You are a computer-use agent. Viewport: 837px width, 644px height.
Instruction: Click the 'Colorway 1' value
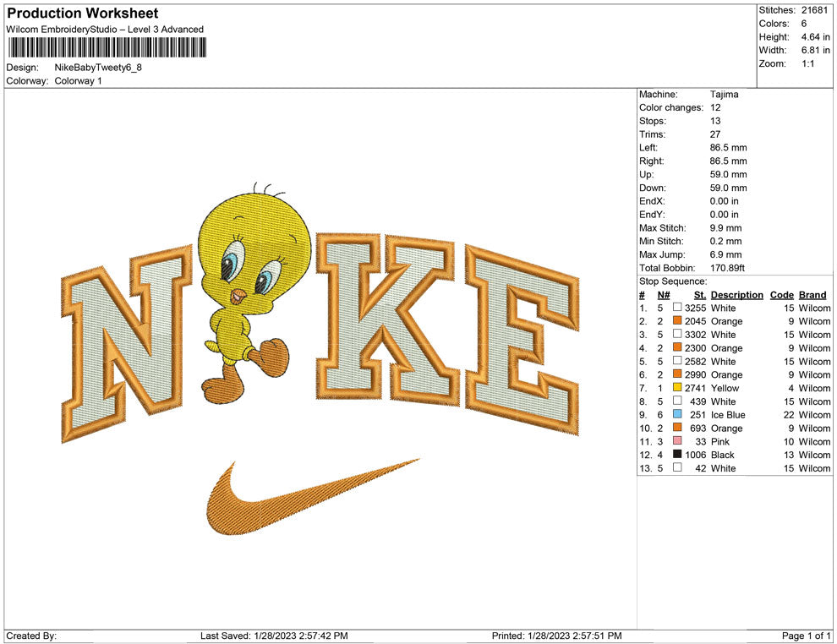click(78, 80)
